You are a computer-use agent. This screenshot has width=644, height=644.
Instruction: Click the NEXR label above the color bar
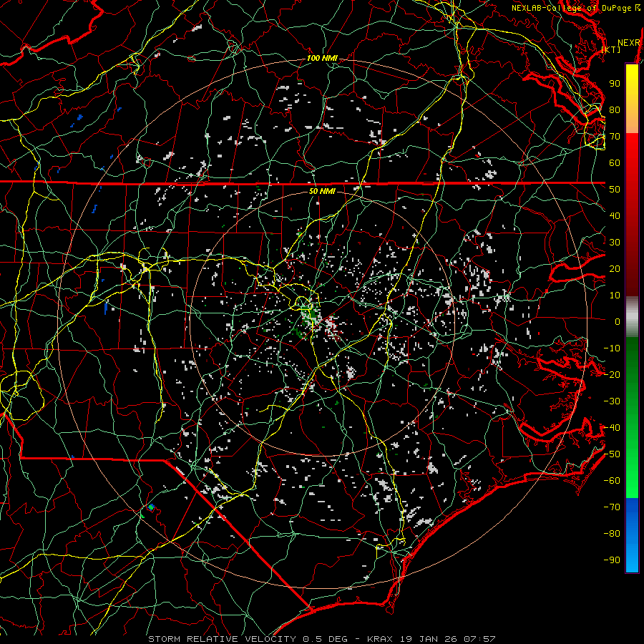629,43
